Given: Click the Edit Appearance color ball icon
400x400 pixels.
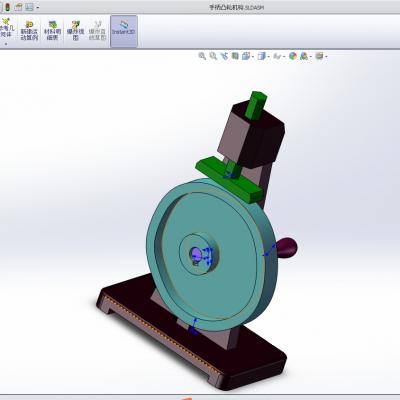Looking at the screenshot, I should pyautogui.click(x=293, y=56).
